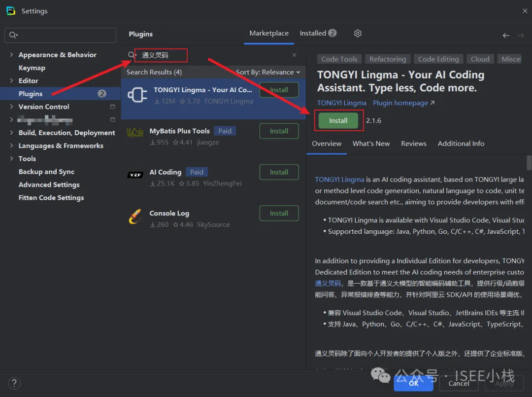Image resolution: width=532 pixels, height=397 pixels.
Task: Expand Build, Execution, Deployment node
Action: tap(11, 133)
